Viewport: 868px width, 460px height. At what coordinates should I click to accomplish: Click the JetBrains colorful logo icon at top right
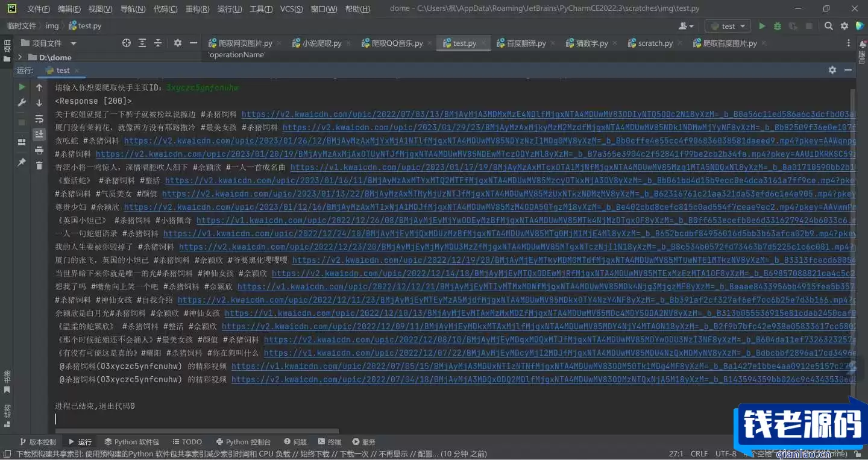tap(860, 26)
